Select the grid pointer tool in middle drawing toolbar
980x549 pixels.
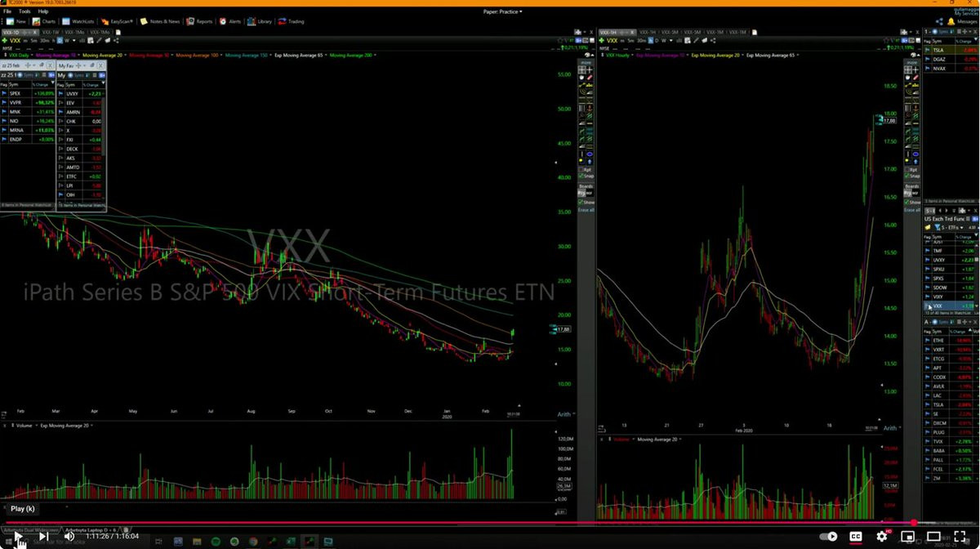click(x=581, y=69)
